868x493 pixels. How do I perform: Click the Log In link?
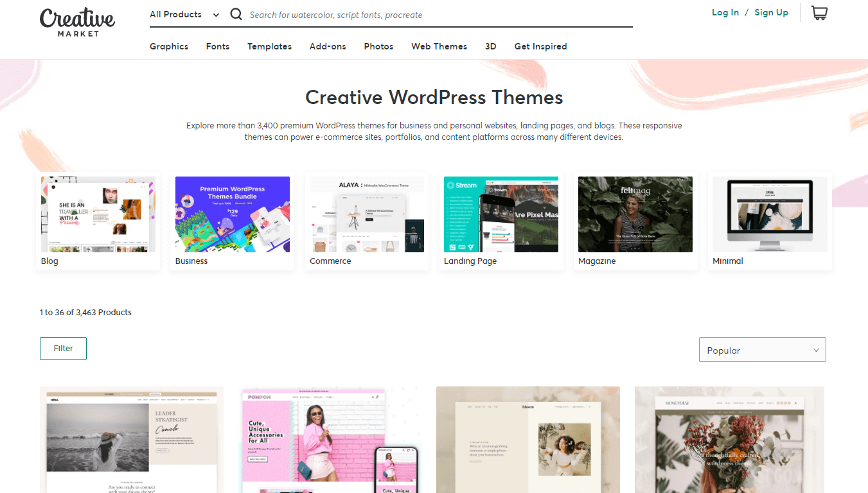pyautogui.click(x=725, y=12)
